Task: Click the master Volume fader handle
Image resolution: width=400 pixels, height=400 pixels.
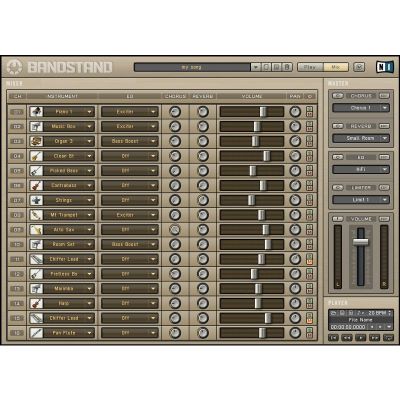Action: tap(361, 242)
